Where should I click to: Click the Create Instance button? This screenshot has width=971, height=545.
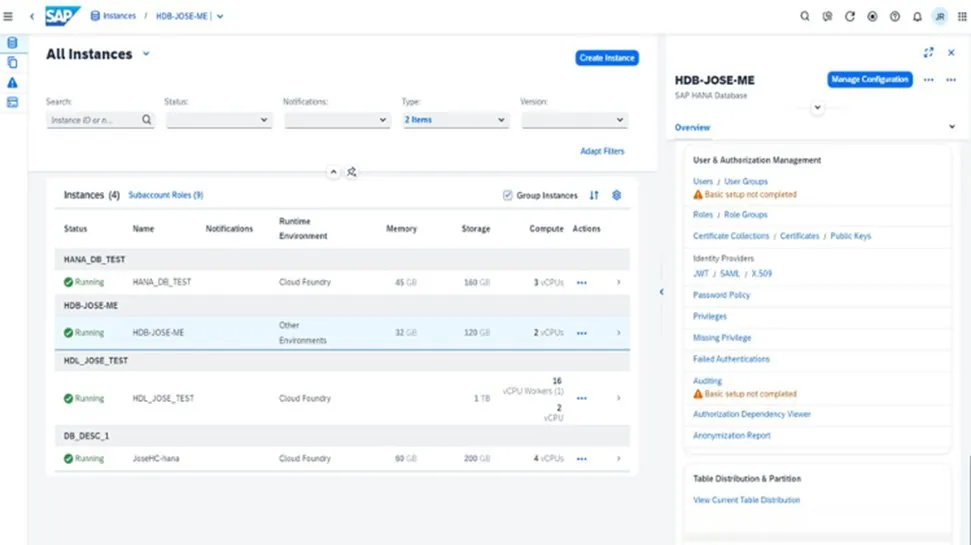point(607,58)
